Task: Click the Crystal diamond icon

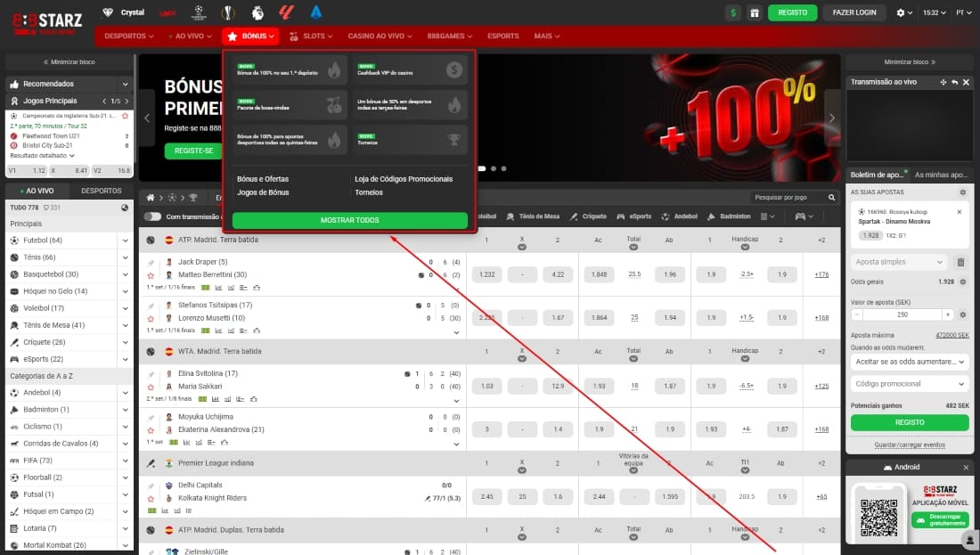Action: coord(108,12)
